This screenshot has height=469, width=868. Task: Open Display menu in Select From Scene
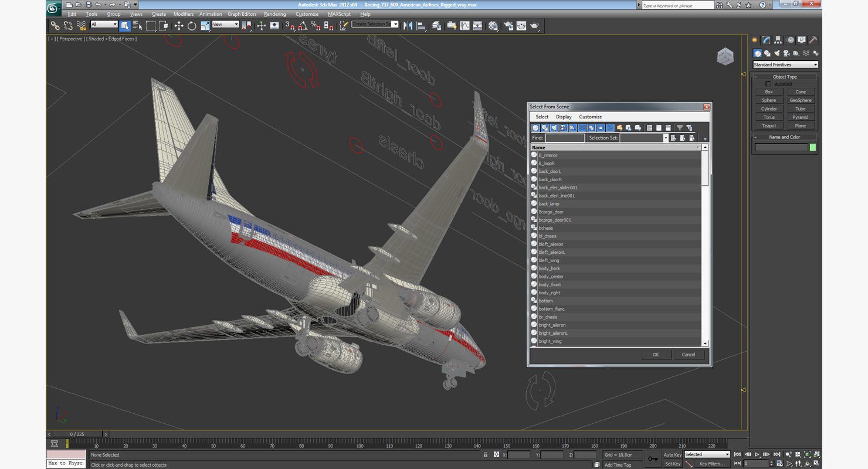point(564,117)
